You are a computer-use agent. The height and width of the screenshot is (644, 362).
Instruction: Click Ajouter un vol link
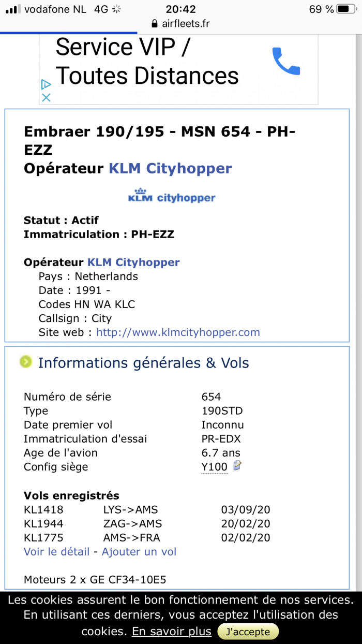click(x=139, y=552)
